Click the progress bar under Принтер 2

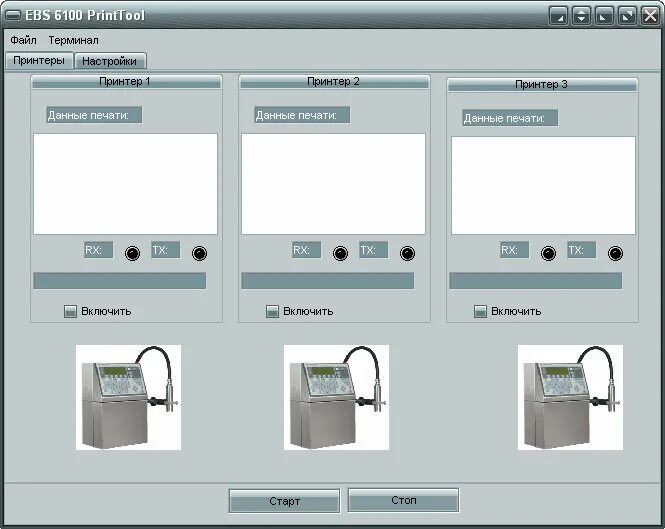point(327,281)
